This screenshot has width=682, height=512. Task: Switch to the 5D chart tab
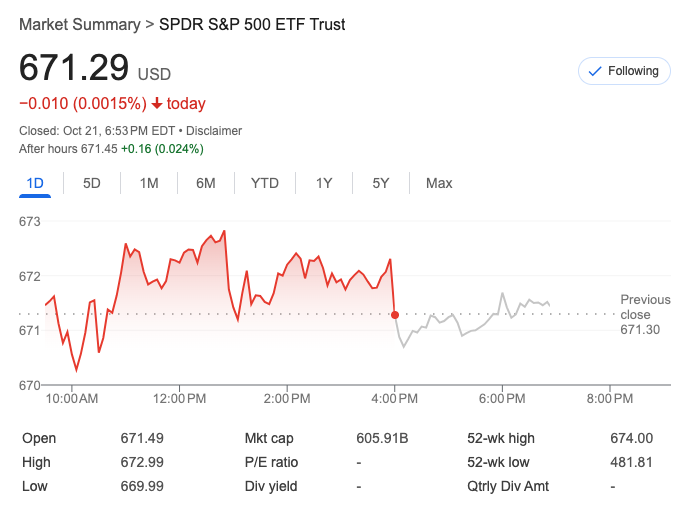coord(92,183)
